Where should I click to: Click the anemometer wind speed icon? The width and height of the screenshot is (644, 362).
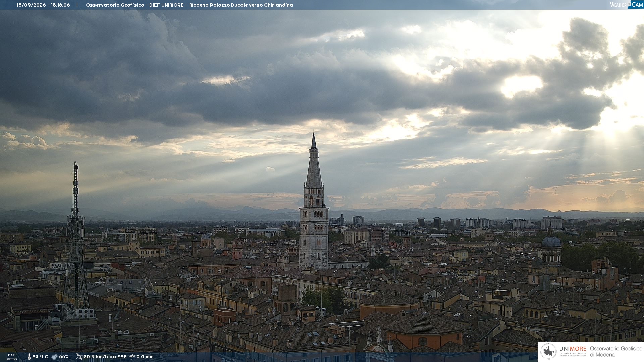79,357
